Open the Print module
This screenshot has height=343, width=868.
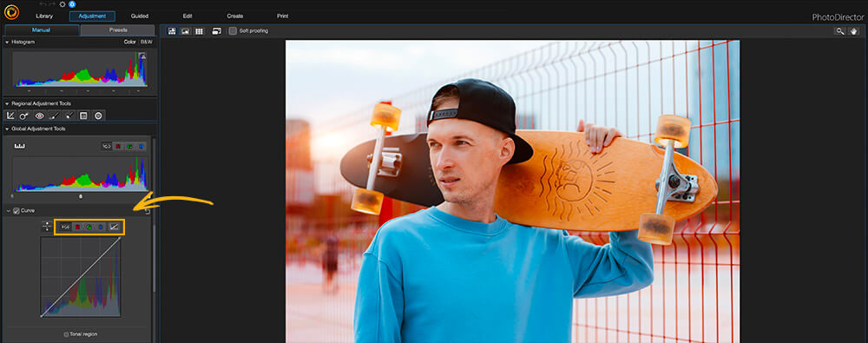coord(282,16)
